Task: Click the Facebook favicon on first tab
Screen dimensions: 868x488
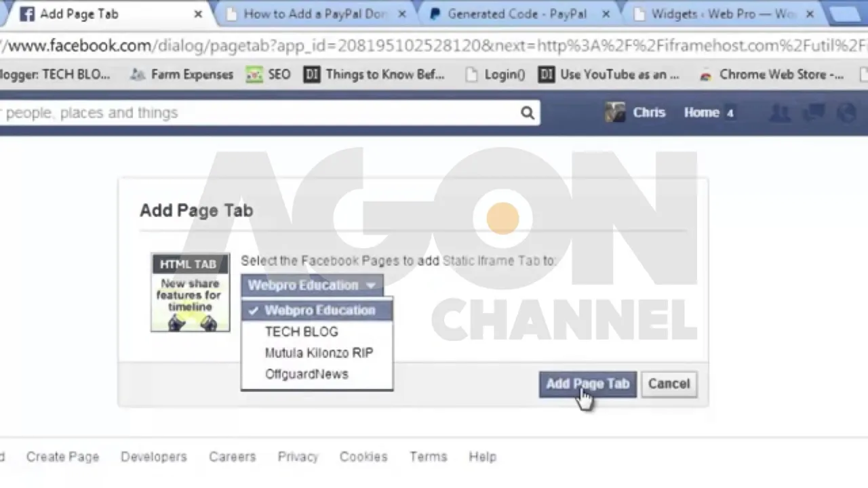Action: click(x=26, y=14)
